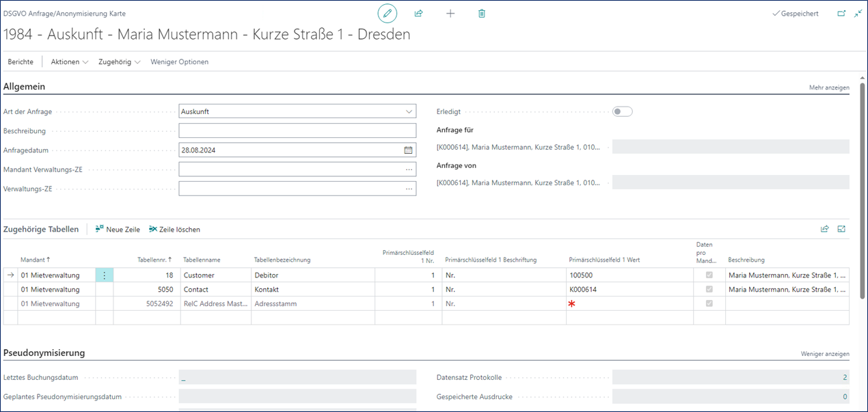Viewport: 868px width, 412px height.
Task: Toggle Daten pro Mandant checkbox in Contact row
Action: coord(709,289)
